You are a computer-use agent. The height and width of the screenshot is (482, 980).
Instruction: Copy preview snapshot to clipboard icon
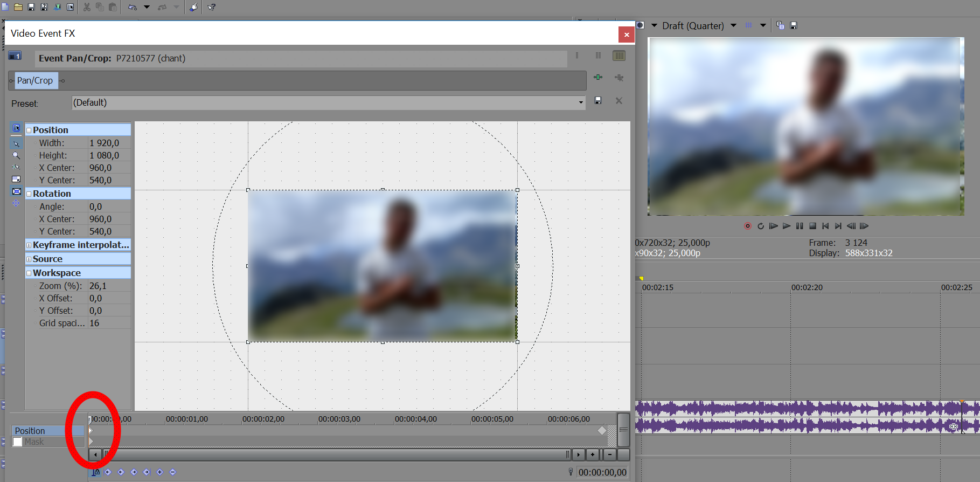(x=780, y=25)
